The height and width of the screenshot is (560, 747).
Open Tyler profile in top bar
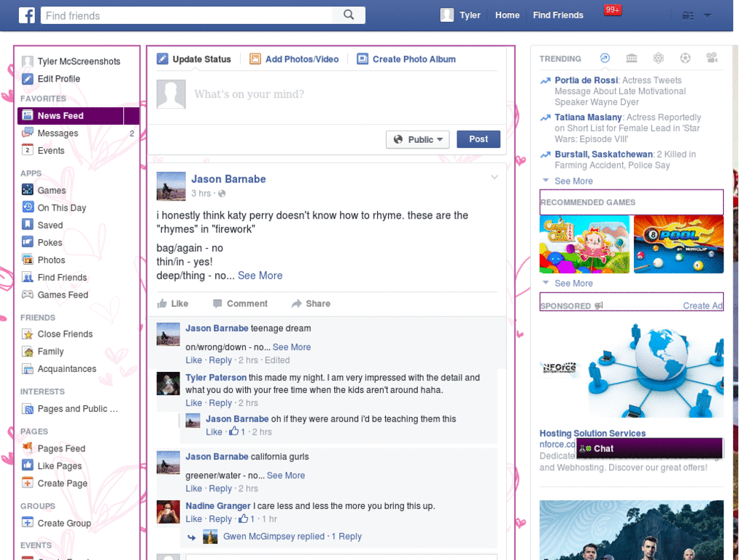click(460, 15)
